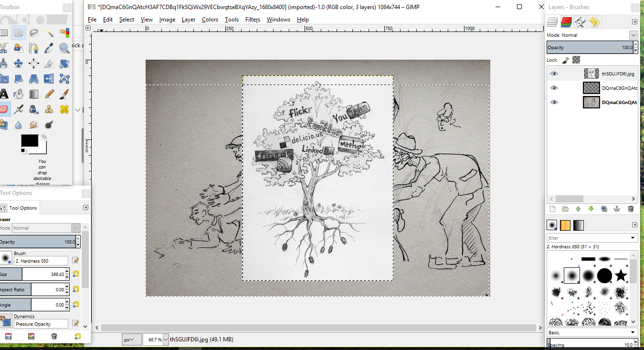Select the Heal tool
Image resolution: width=644 pixels, height=350 pixels.
[x=64, y=109]
